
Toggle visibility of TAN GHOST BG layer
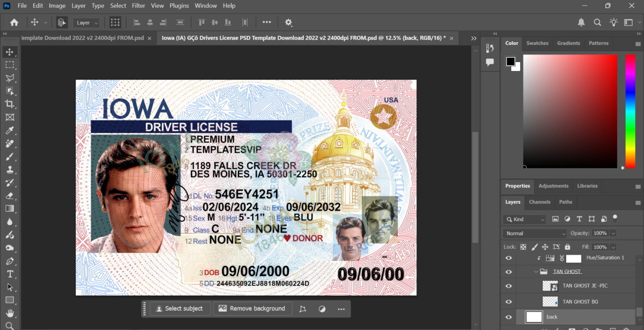coord(509,301)
